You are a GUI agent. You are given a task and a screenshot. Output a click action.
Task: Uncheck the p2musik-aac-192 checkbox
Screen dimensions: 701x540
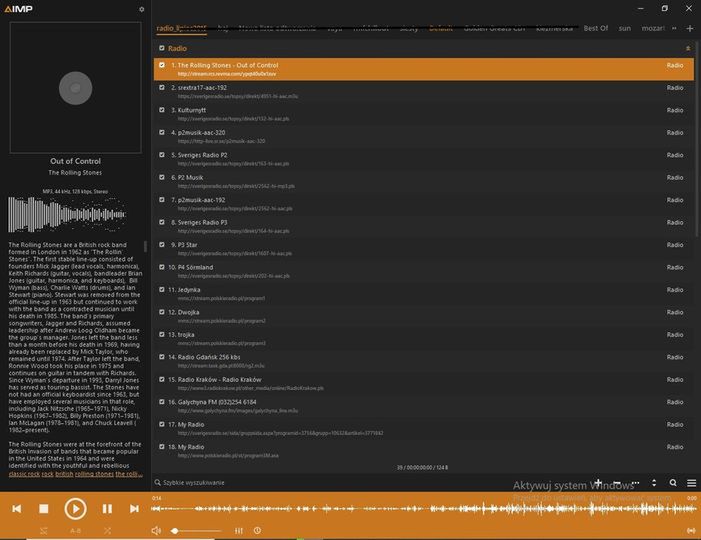pos(162,199)
